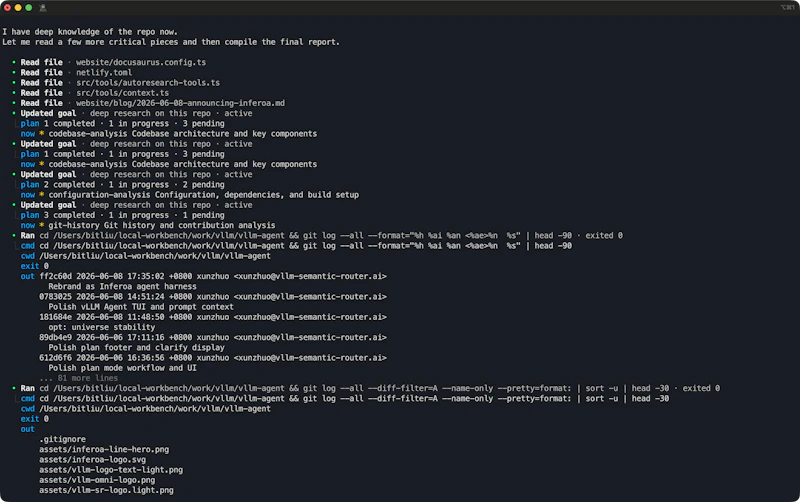Select the line starting 'Let me read a few more critical pieces'
The image size is (800, 502).
[x=171, y=42]
